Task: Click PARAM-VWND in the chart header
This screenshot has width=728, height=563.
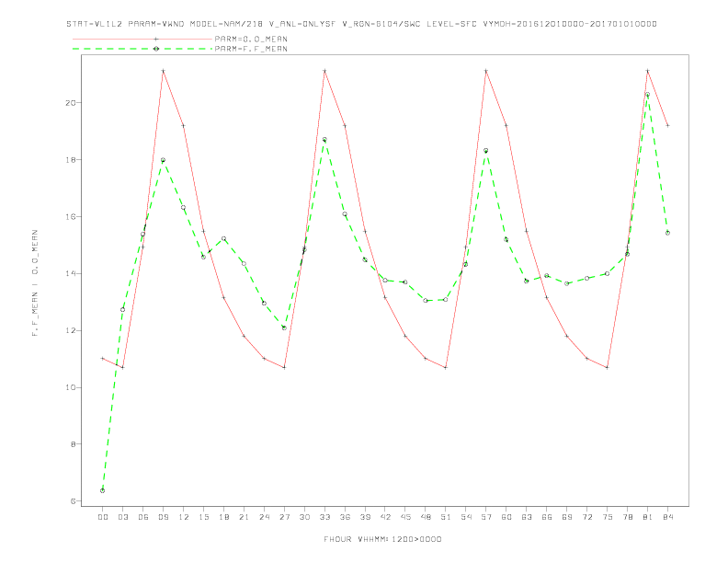Action: [156, 24]
